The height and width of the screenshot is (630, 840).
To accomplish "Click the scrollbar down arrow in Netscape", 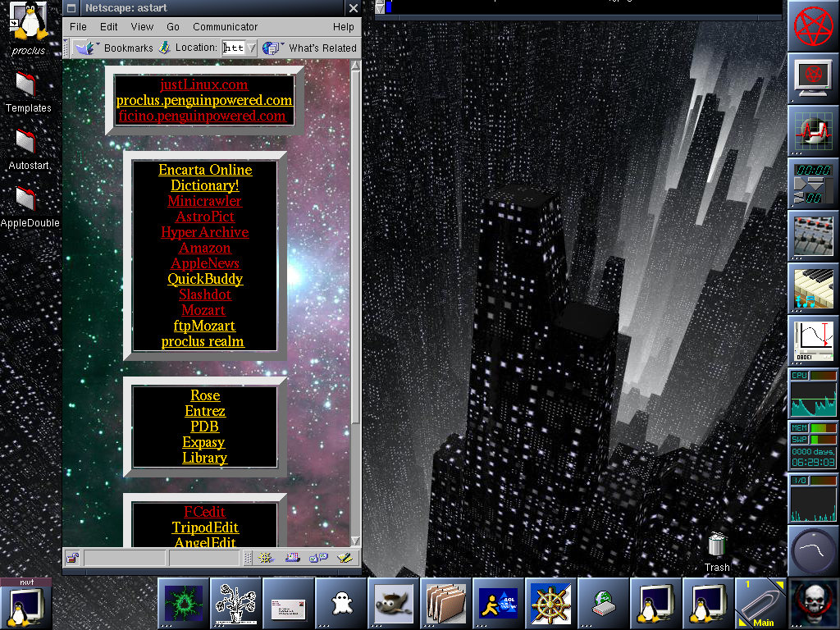I will (356, 541).
